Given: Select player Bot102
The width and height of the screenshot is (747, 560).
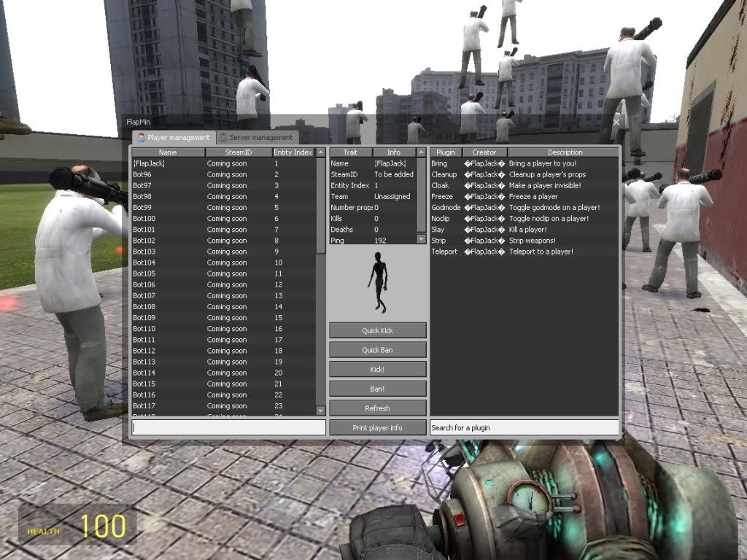Looking at the screenshot, I should click(x=223, y=241).
